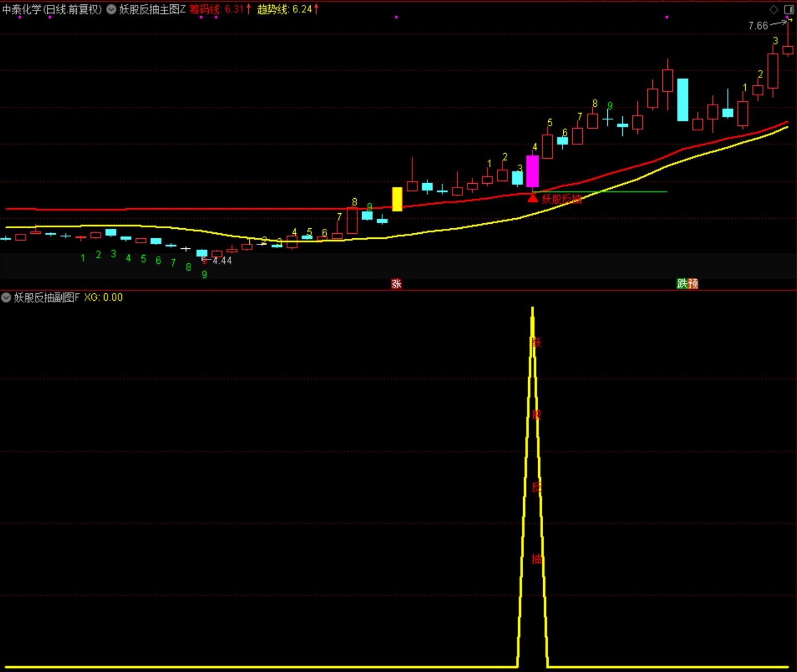Click the 7.66 high price label
This screenshot has width=797, height=672.
point(758,26)
